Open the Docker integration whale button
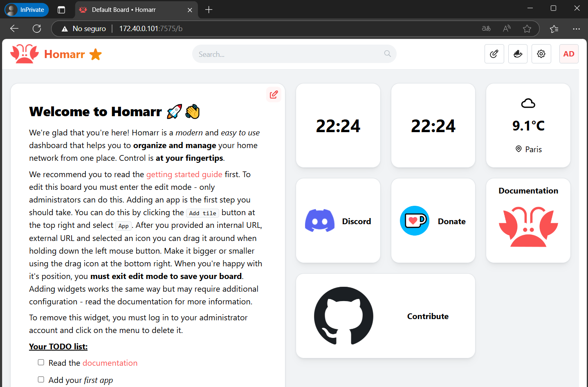Screen dimensions: 588x387 click(518, 54)
